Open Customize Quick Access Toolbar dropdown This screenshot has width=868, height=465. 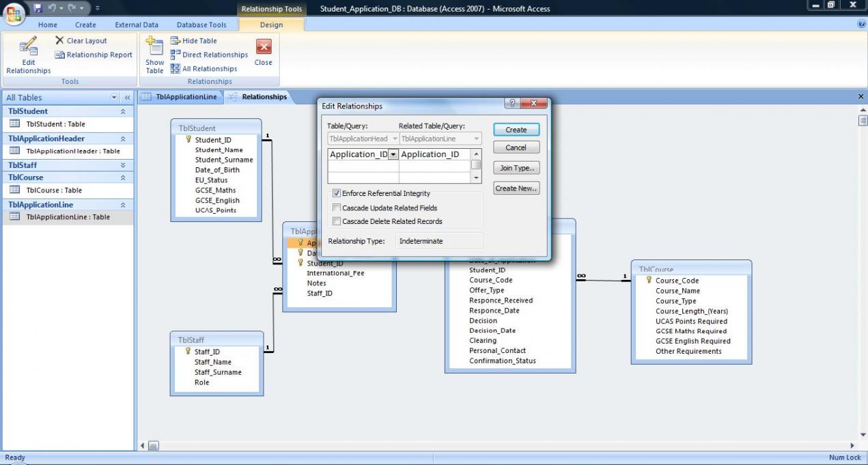pyautogui.click(x=97, y=8)
